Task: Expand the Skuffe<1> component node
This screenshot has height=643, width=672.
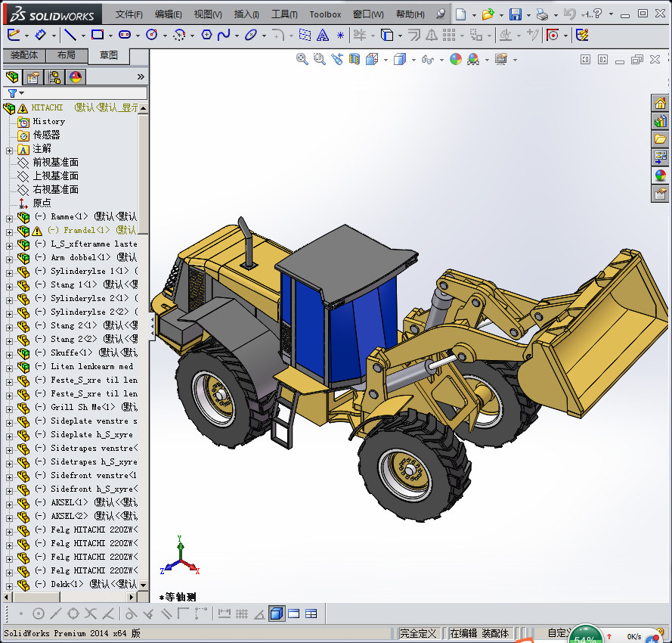Action: coord(9,354)
